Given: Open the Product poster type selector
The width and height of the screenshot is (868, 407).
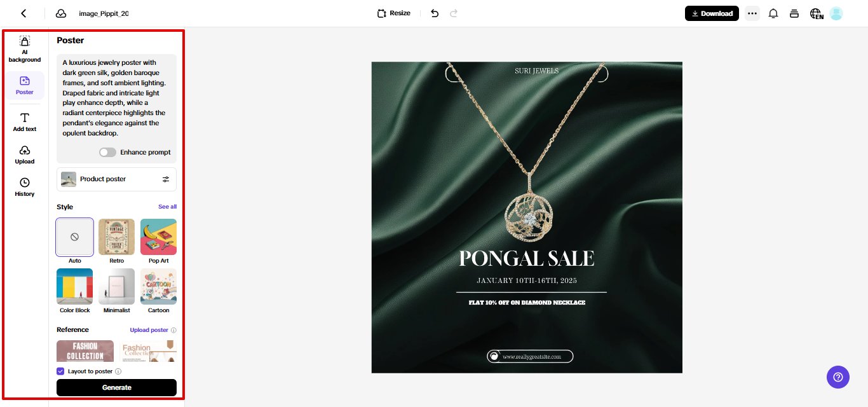Looking at the screenshot, I should [117, 179].
